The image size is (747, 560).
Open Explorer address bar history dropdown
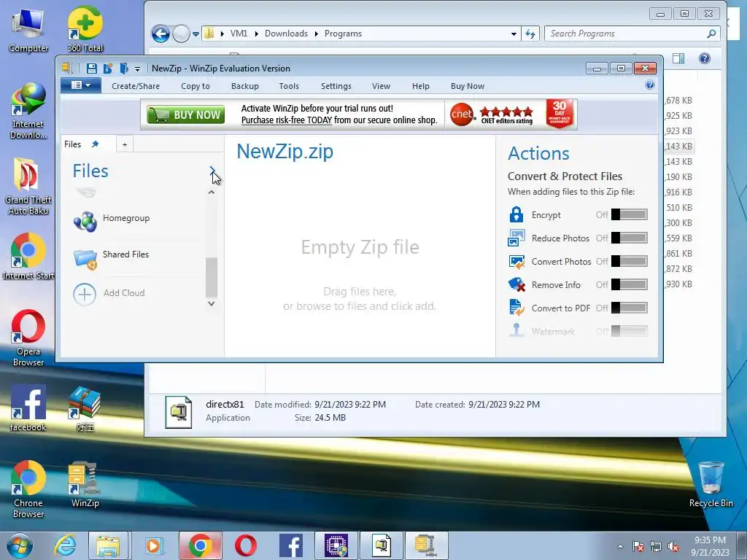pyautogui.click(x=514, y=34)
